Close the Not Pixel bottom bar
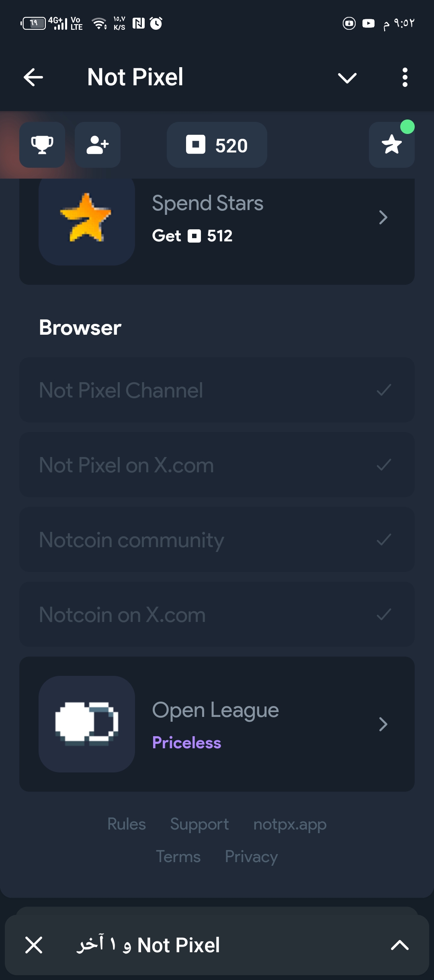Viewport: 434px width, 980px height. [x=34, y=945]
